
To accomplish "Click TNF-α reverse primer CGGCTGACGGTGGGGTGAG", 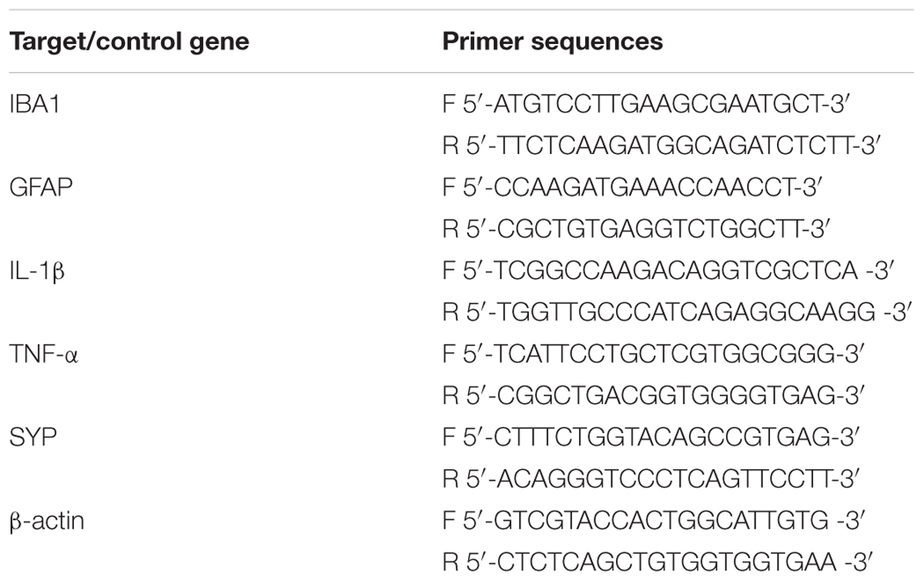I will [646, 396].
